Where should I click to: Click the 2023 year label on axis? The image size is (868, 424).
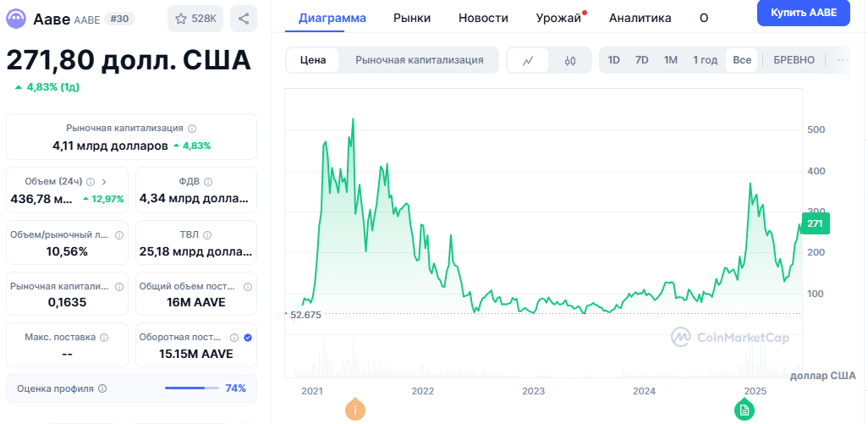pyautogui.click(x=534, y=391)
